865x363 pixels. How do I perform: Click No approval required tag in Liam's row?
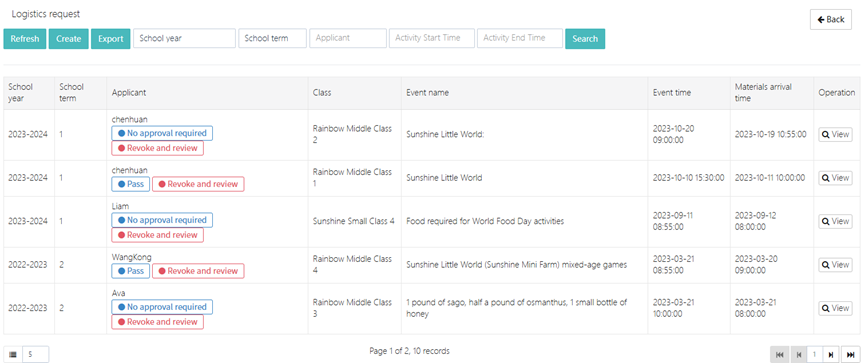tap(162, 220)
